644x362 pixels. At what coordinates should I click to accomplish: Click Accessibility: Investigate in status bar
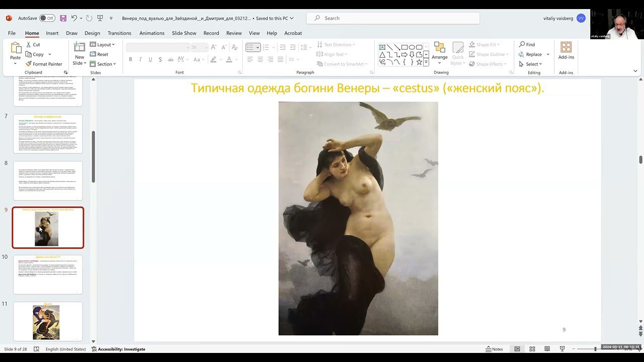pyautogui.click(x=118, y=349)
